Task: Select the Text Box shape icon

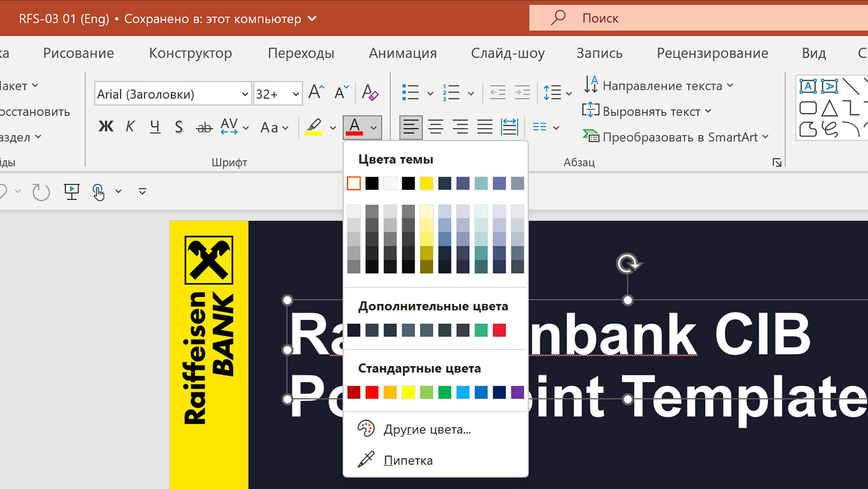Action: click(808, 86)
